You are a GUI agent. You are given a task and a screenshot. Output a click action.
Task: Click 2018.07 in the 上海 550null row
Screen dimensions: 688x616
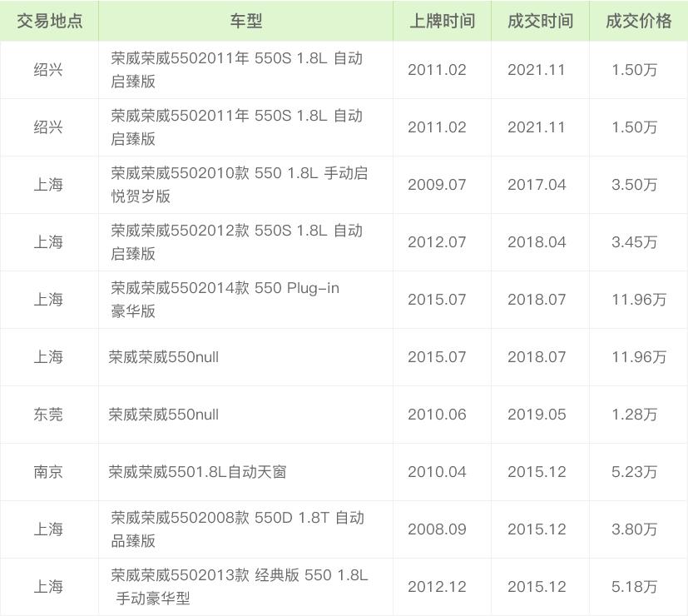[537, 357]
